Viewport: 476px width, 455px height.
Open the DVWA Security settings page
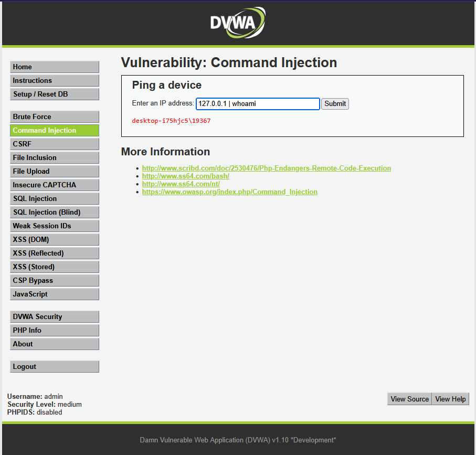coord(55,316)
